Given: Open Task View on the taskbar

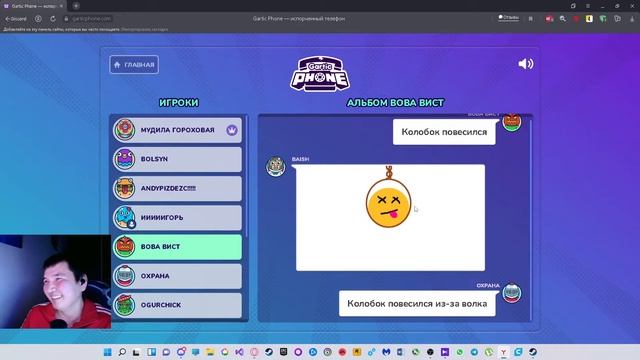Looking at the screenshot, I should click(x=136, y=352).
